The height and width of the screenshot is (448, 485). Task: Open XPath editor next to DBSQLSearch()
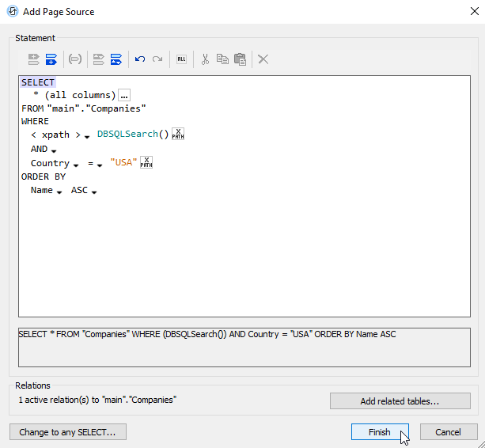point(178,134)
